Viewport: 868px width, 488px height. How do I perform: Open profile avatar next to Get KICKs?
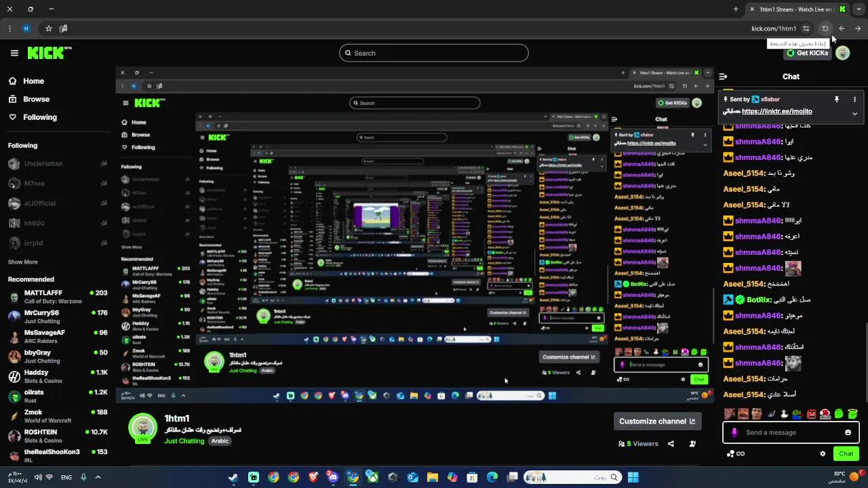click(x=842, y=53)
